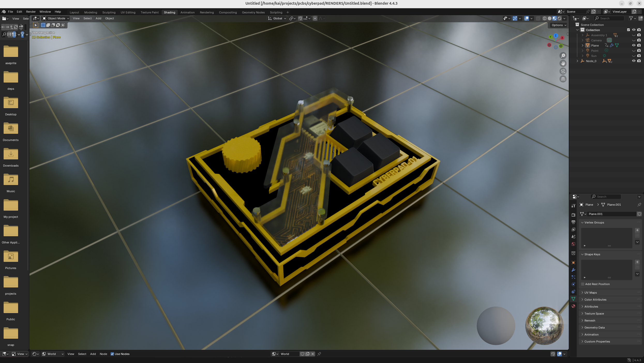This screenshot has height=363, width=644.
Task: Toggle camera view gizmo icon
Action: pos(563,71)
